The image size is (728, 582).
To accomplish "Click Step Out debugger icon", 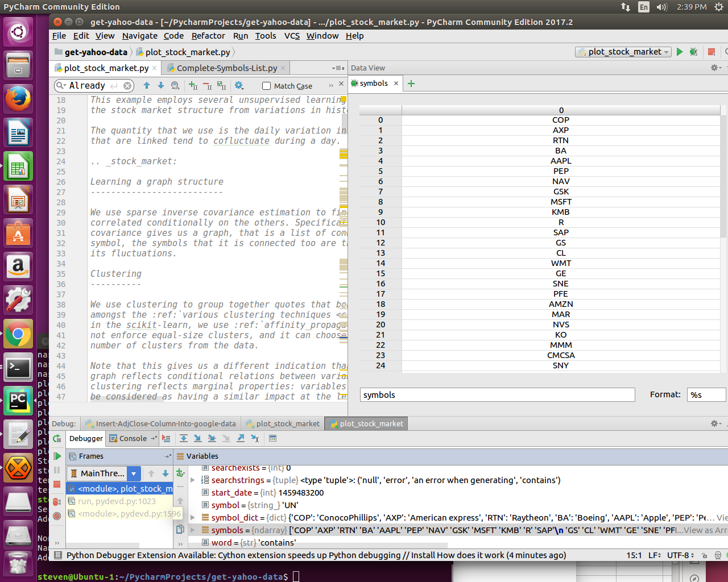I will tap(241, 438).
